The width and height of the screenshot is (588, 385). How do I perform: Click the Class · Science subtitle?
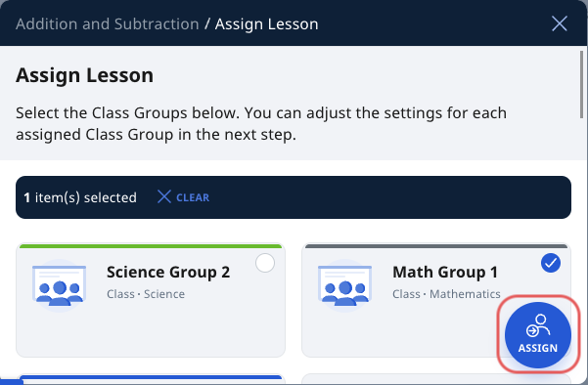(146, 294)
